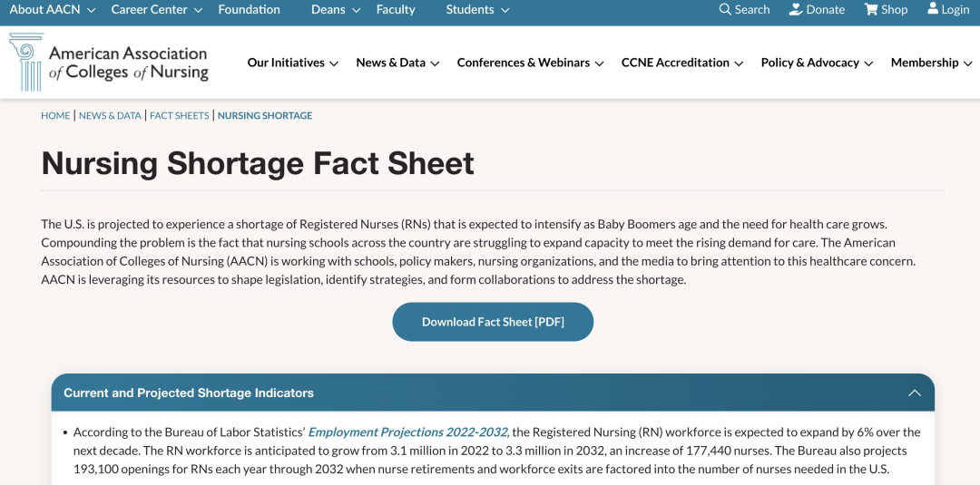Image resolution: width=980 pixels, height=485 pixels.
Task: Open the Policy & Advocacy menu
Action: [x=817, y=63]
